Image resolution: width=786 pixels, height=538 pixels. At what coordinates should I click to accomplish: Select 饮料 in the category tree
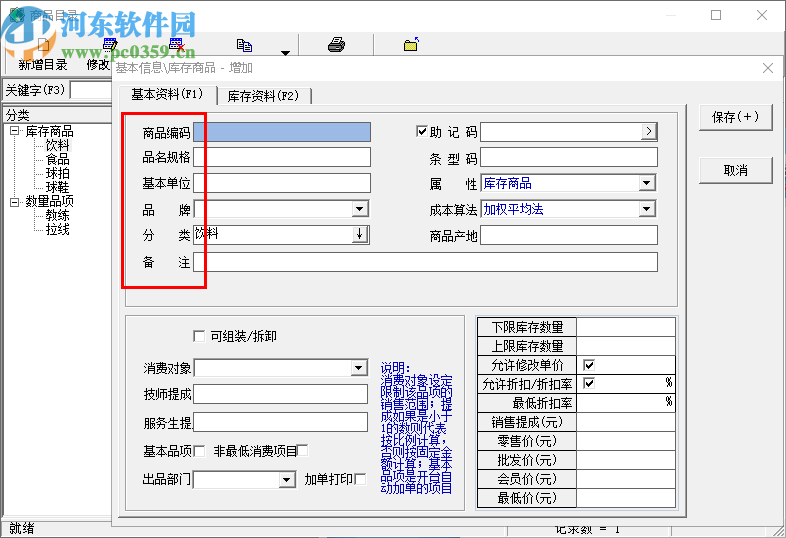[58, 145]
